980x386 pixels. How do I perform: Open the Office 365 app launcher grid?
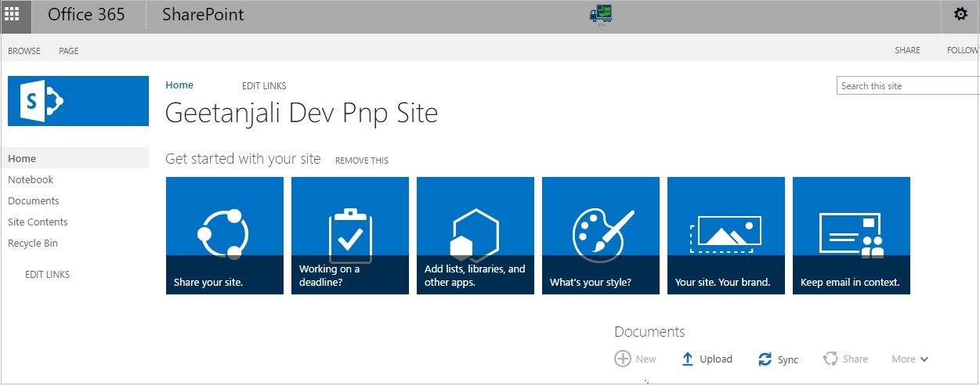(x=16, y=15)
